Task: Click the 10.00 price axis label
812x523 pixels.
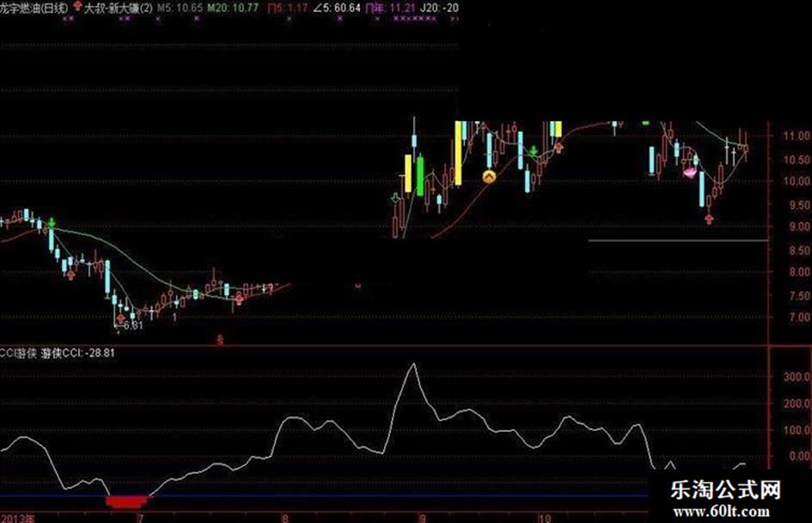Action: click(x=797, y=180)
